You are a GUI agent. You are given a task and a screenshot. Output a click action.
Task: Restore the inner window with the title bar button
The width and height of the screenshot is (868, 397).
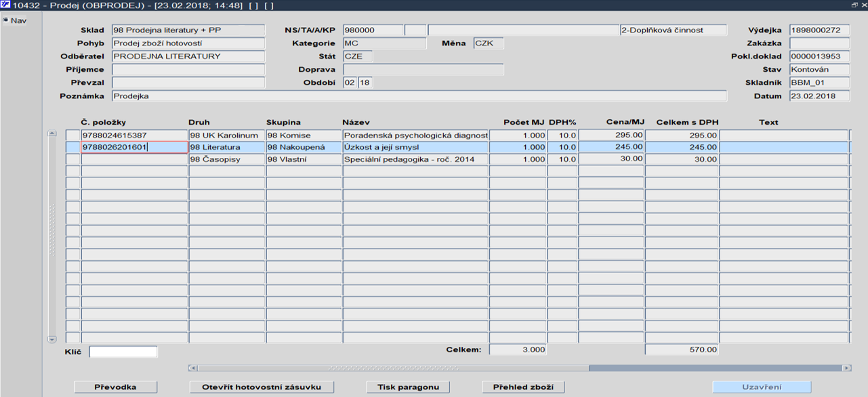tap(854, 5)
